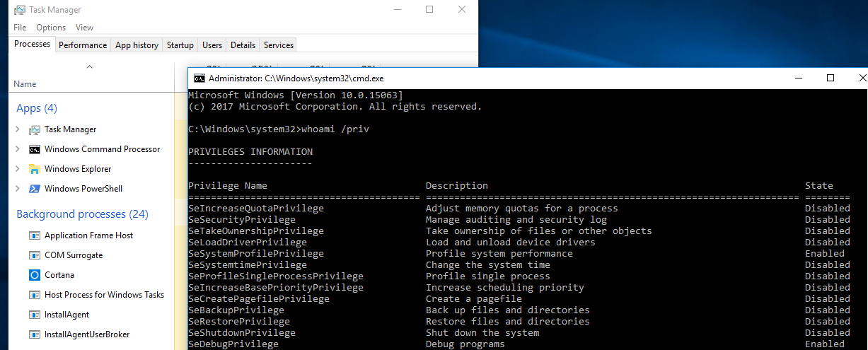Click SeIncreaseQuotaPrivilege in cmd output

[x=256, y=209]
